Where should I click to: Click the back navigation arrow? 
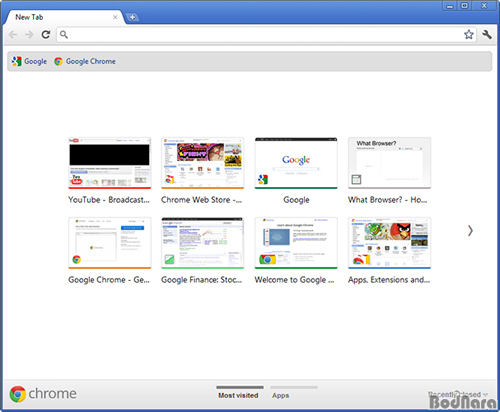click(x=13, y=34)
